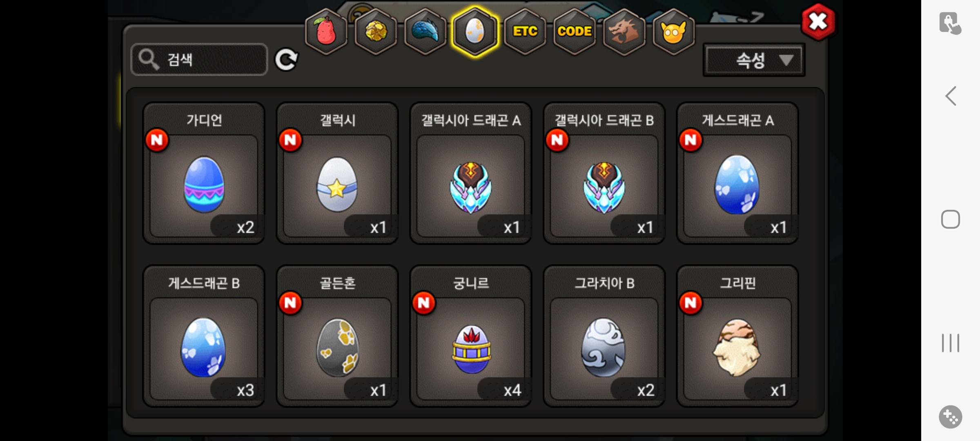Image resolution: width=980 pixels, height=441 pixels.
Task: Choose the 그라치아 B silver egg
Action: 604,336
